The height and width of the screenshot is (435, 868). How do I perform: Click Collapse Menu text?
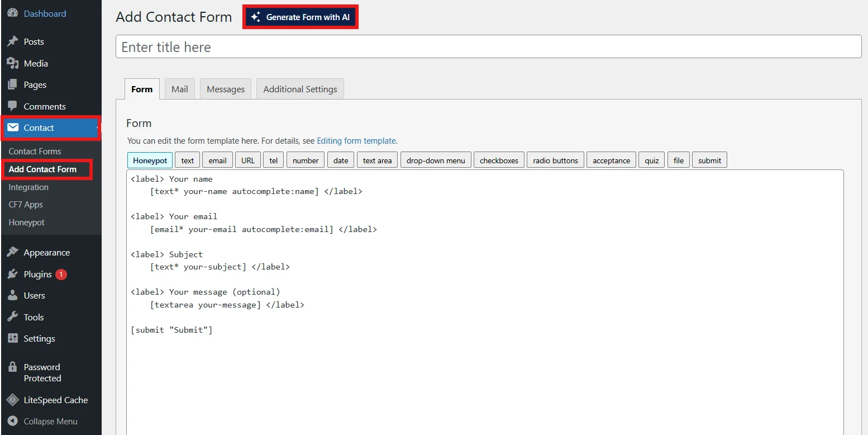click(x=50, y=421)
